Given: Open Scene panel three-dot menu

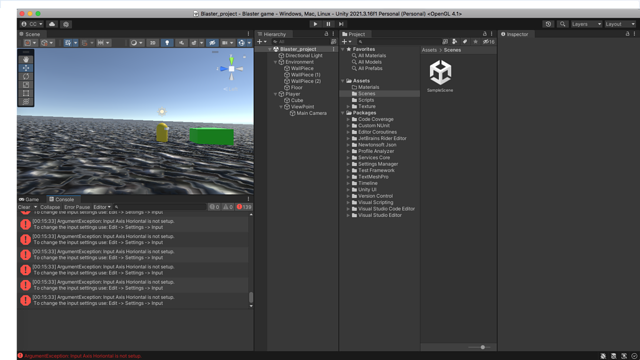Looking at the screenshot, I should 248,34.
